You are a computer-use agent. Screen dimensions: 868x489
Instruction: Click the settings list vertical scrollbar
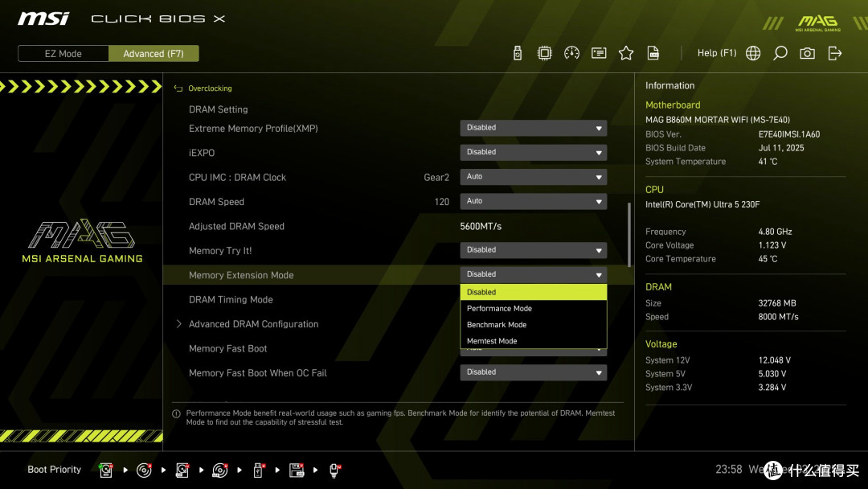click(x=628, y=235)
